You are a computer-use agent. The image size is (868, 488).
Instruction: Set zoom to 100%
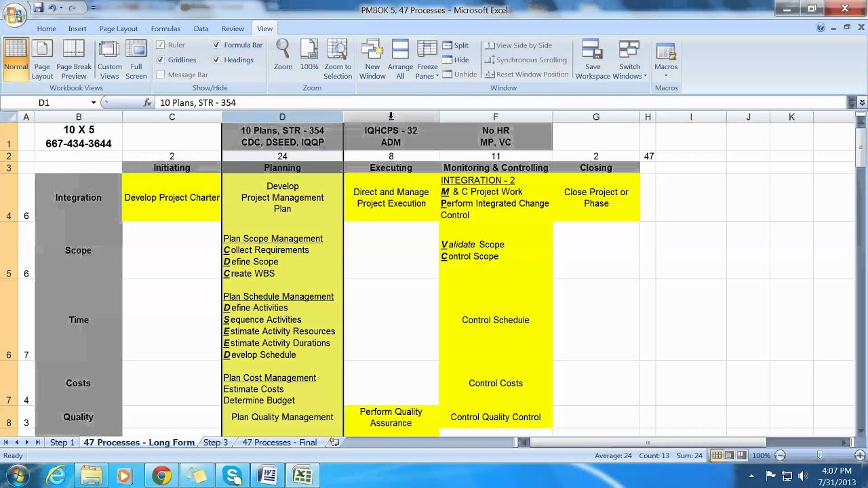tap(309, 56)
